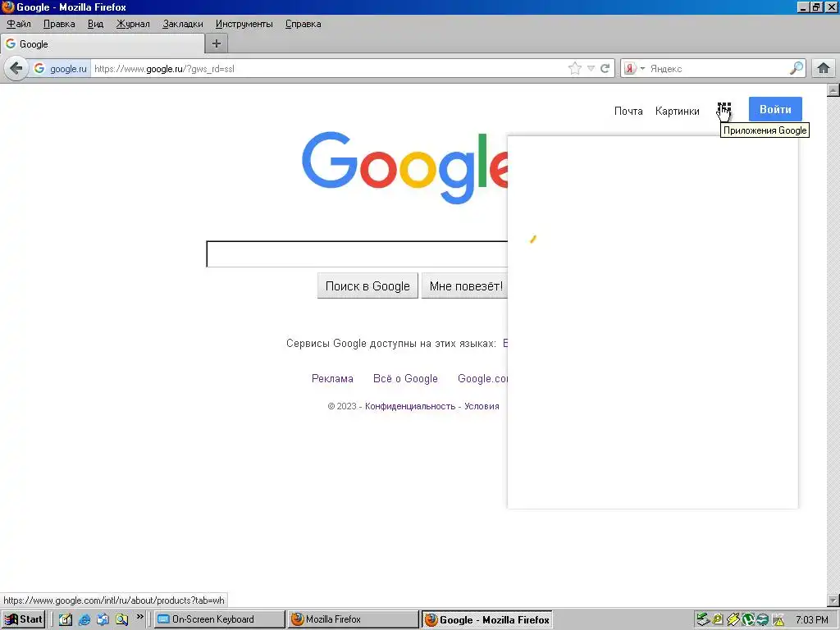Reload the page with refresh icon
The width and height of the screenshot is (840, 630).
pyautogui.click(x=605, y=69)
